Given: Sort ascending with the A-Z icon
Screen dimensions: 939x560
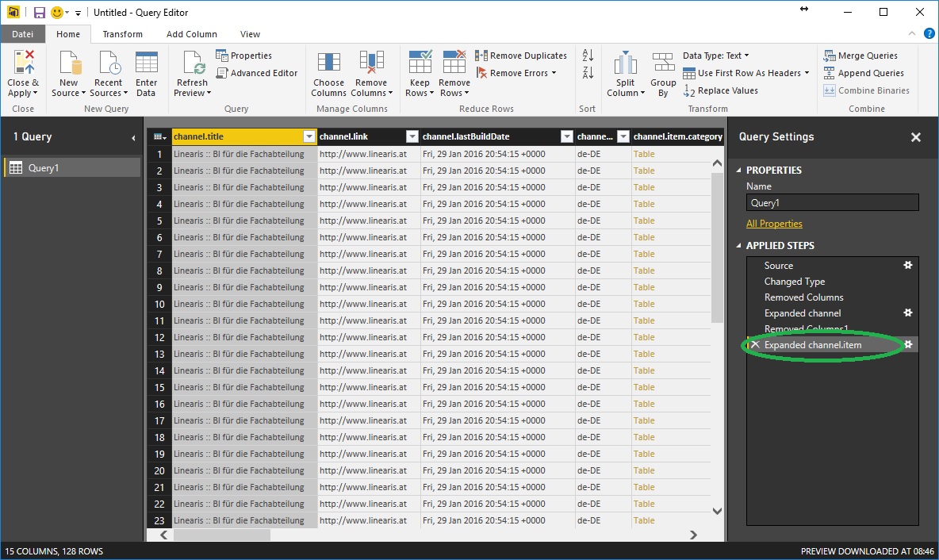Looking at the screenshot, I should 588,56.
